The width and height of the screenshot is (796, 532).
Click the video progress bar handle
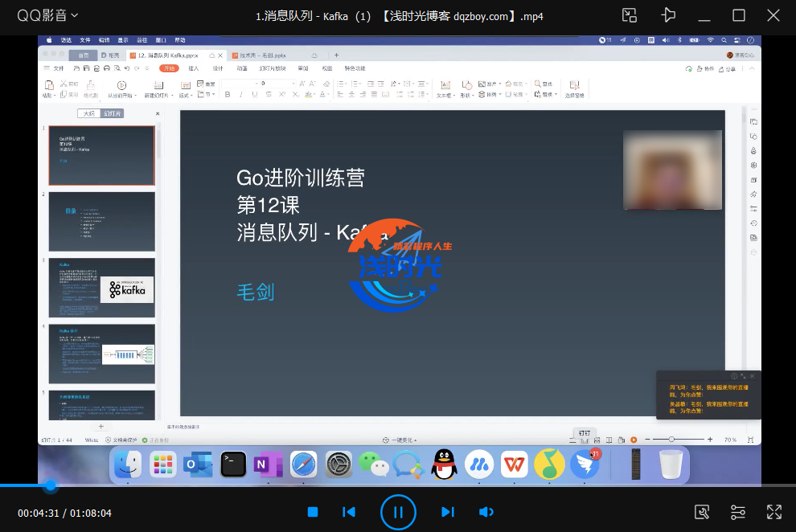click(51, 485)
